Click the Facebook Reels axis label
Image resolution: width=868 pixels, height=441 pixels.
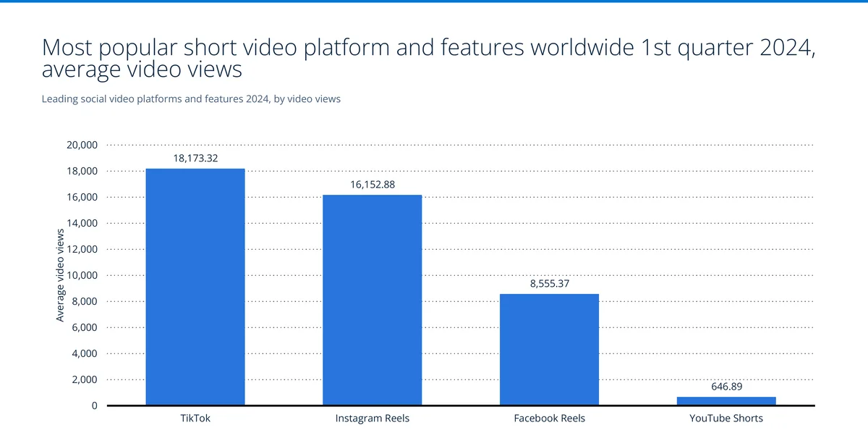549,419
